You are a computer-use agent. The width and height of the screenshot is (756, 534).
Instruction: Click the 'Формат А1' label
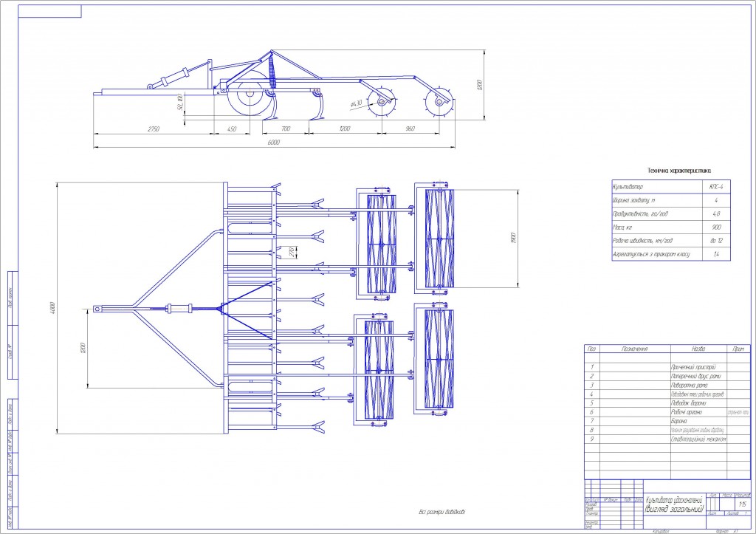[x=728, y=531]
